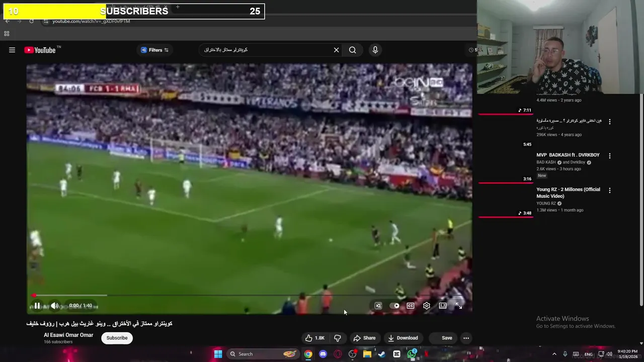Open Al Esawi Omar Omar channel
Image resolution: width=644 pixels, height=362 pixels.
coord(68,335)
